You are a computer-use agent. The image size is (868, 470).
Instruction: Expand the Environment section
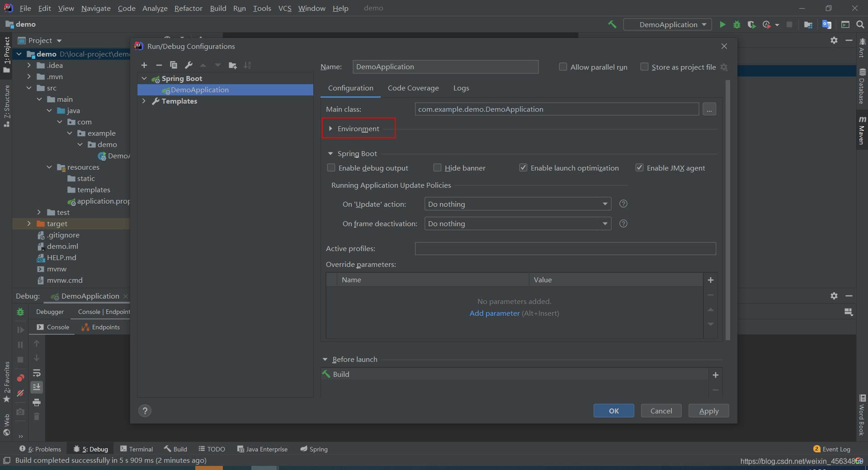(x=330, y=128)
